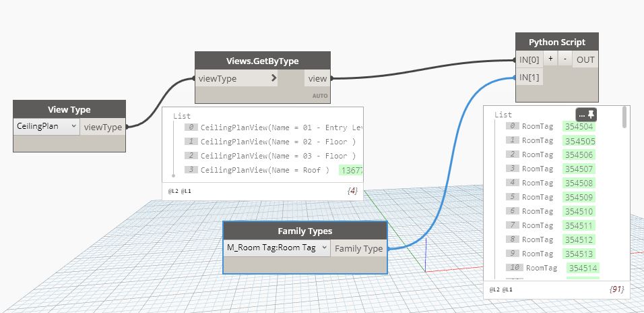Click the OUT port of Python Script

pyautogui.click(x=585, y=59)
